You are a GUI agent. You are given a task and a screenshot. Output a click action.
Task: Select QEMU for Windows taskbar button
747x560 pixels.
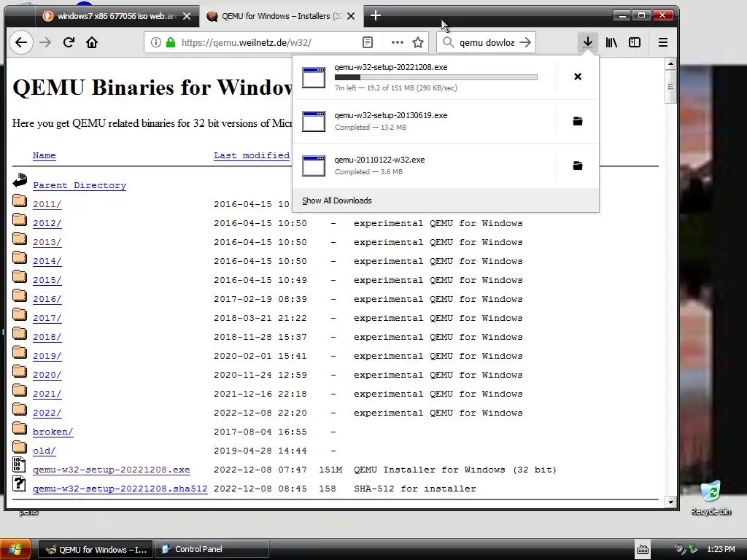point(96,549)
